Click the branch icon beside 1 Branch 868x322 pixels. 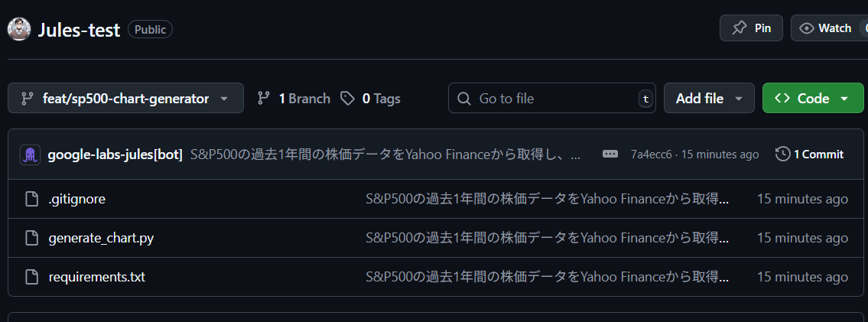click(x=264, y=99)
